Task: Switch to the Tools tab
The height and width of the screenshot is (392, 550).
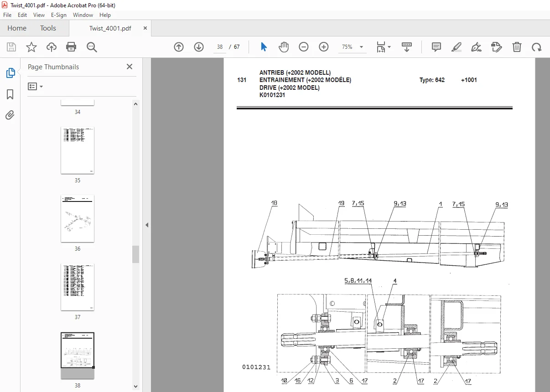Action: point(48,28)
